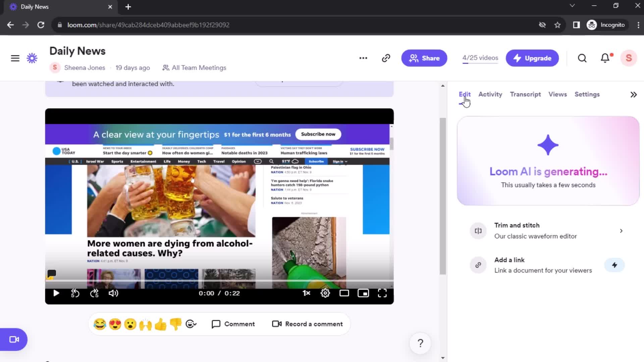644x362 pixels.
Task: Click the Upgrade button
Action: [x=533, y=58]
